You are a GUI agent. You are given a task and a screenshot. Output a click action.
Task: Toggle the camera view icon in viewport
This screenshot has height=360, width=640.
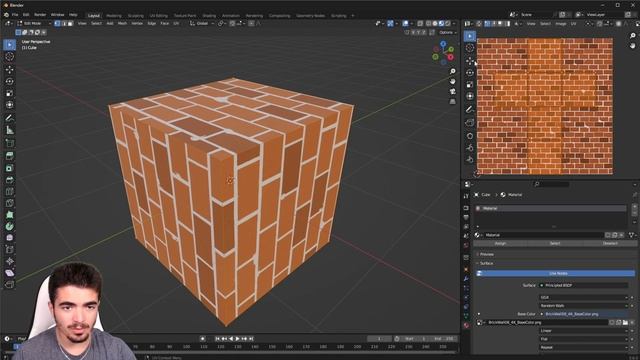tap(452, 91)
